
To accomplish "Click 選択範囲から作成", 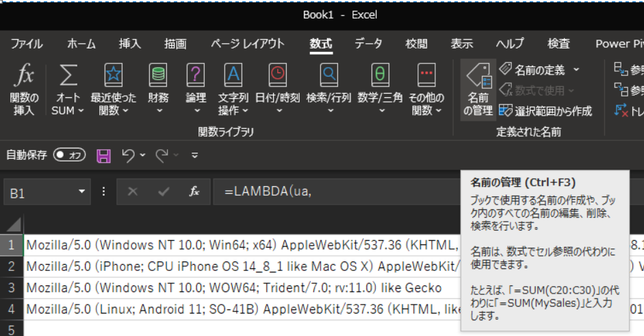I will tap(545, 111).
